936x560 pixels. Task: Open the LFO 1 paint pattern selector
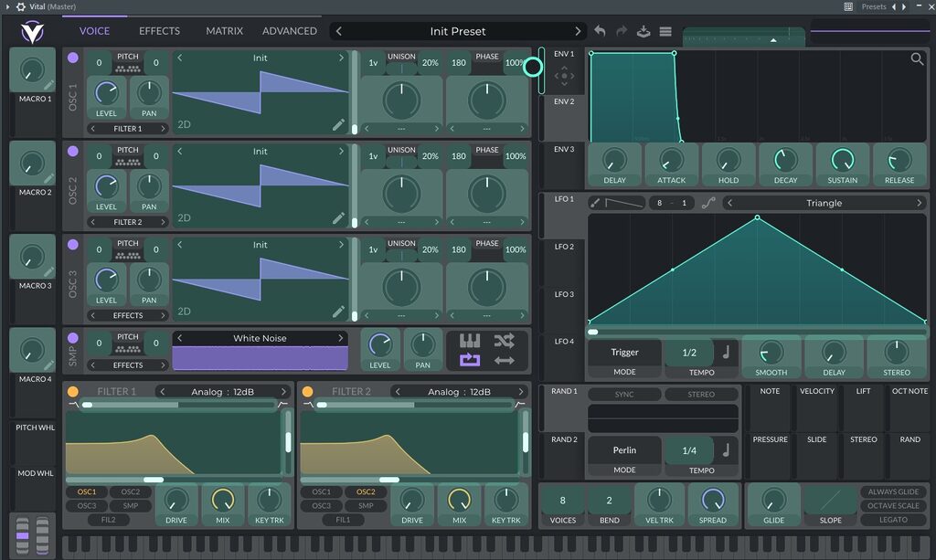click(x=623, y=203)
